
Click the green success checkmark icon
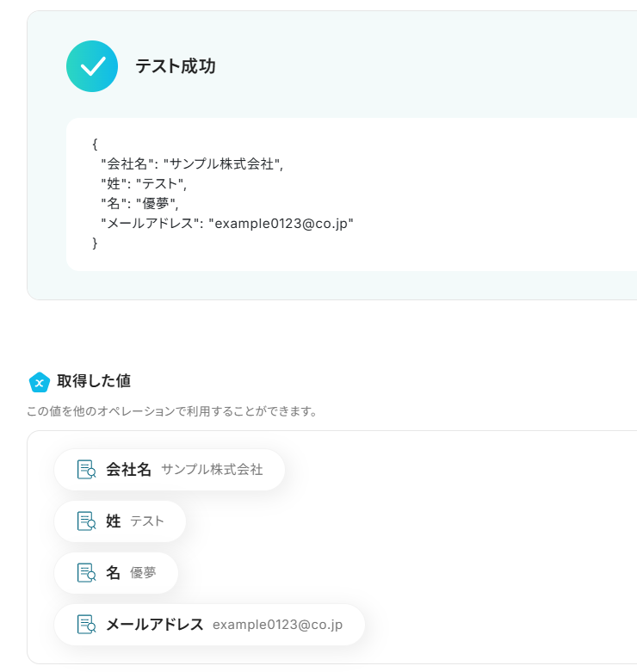(x=92, y=66)
